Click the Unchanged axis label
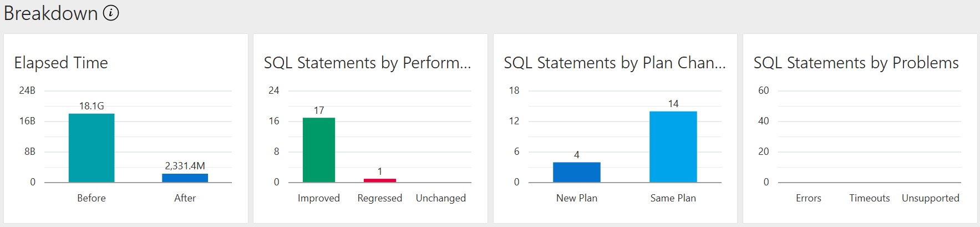 click(x=441, y=198)
